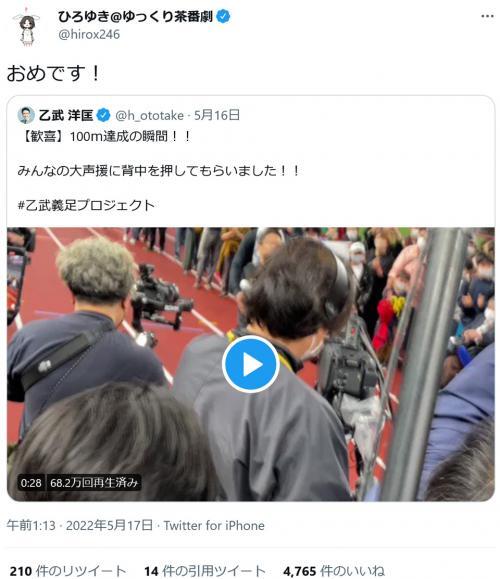
Task: Click the 0:28 video duration label
Action: [31, 483]
